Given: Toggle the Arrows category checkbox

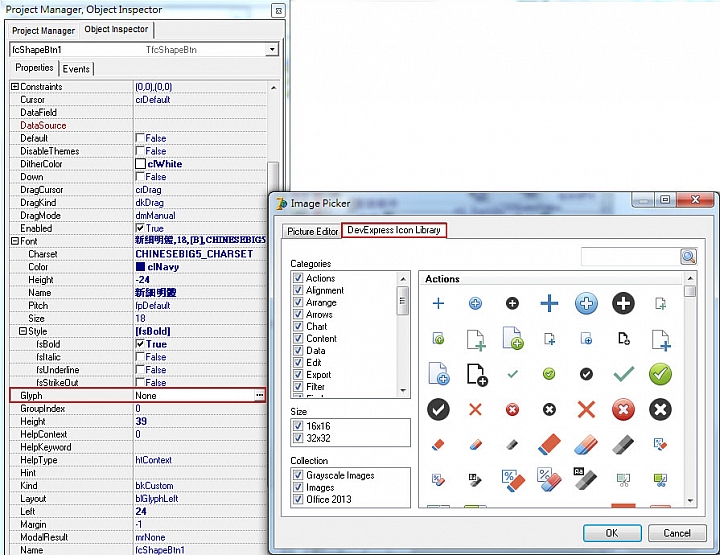Looking at the screenshot, I should click(x=298, y=314).
